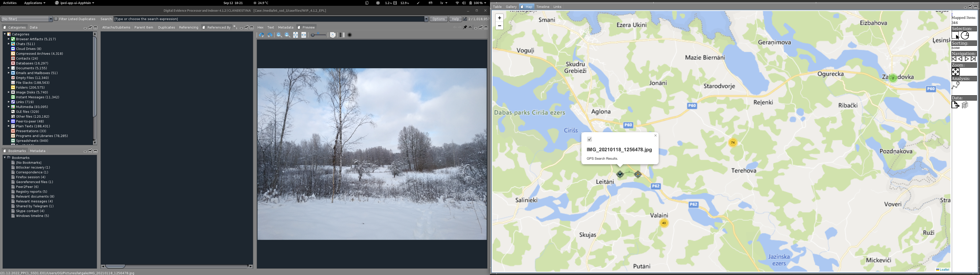Go to the last mapped item

[x=973, y=59]
